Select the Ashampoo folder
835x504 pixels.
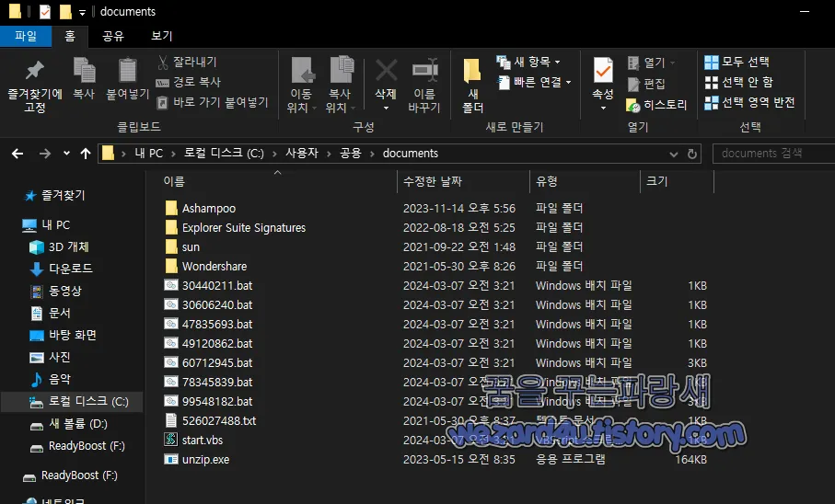pyautogui.click(x=200, y=208)
